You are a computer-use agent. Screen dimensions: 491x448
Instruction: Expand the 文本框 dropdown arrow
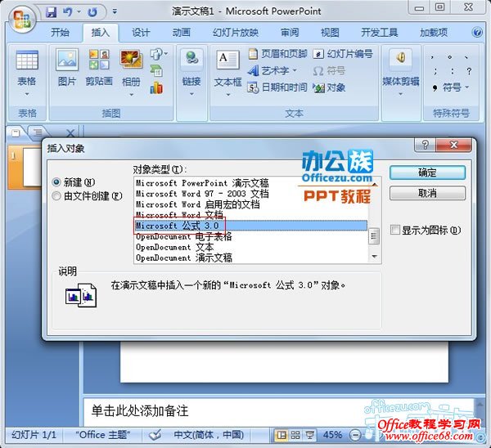228,95
